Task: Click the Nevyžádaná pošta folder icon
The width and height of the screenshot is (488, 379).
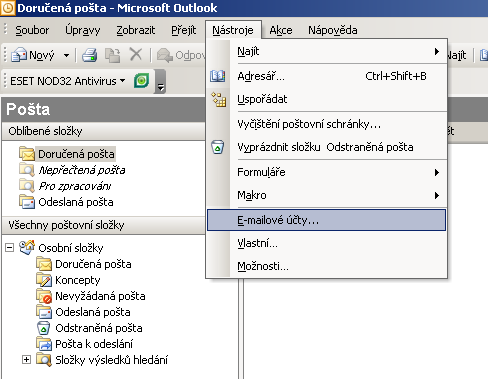Action: click(44, 296)
